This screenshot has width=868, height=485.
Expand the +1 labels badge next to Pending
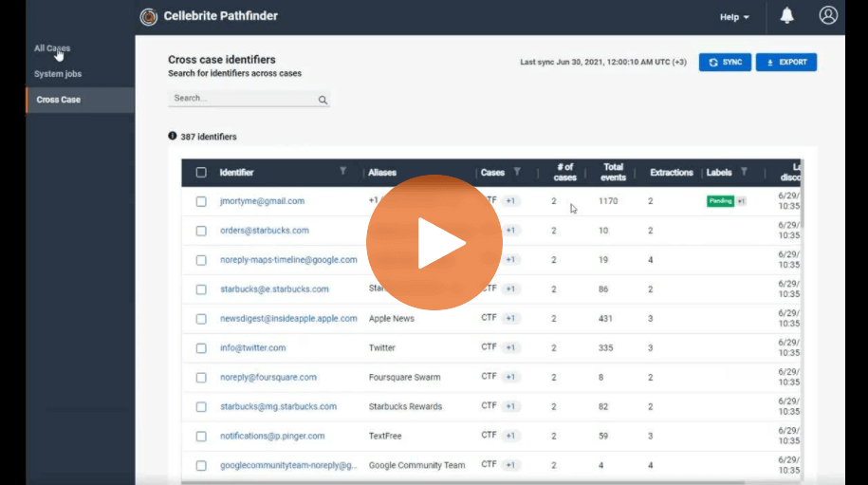(x=741, y=201)
